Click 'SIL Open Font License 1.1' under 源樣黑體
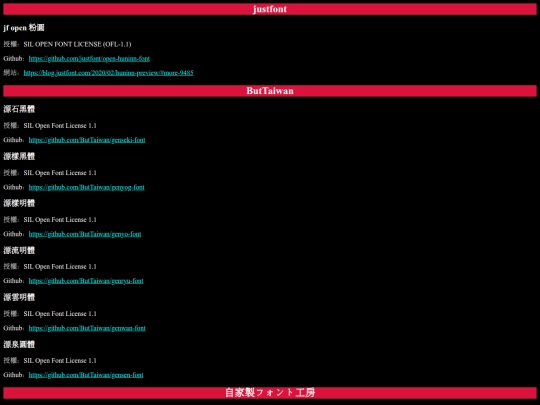The image size is (540, 405). [x=60, y=173]
